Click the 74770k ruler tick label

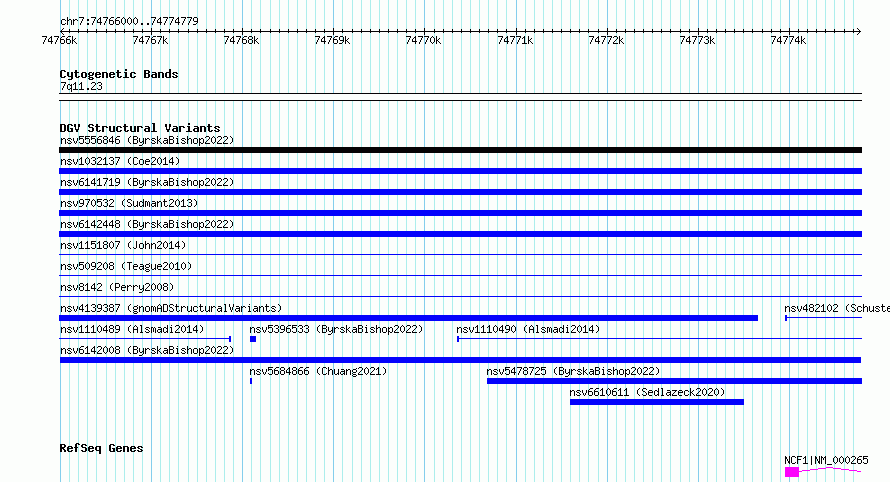click(x=423, y=40)
